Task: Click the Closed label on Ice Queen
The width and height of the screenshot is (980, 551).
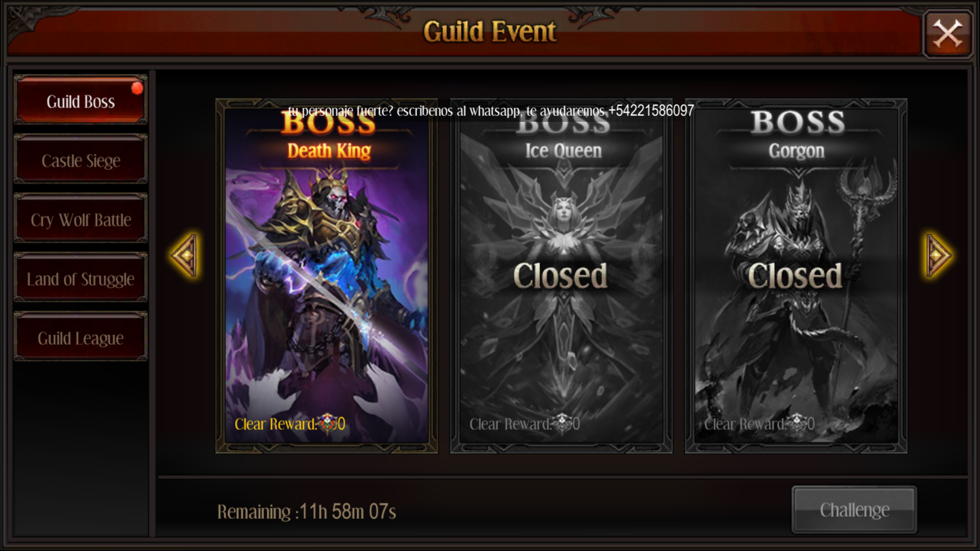Action: (560, 276)
